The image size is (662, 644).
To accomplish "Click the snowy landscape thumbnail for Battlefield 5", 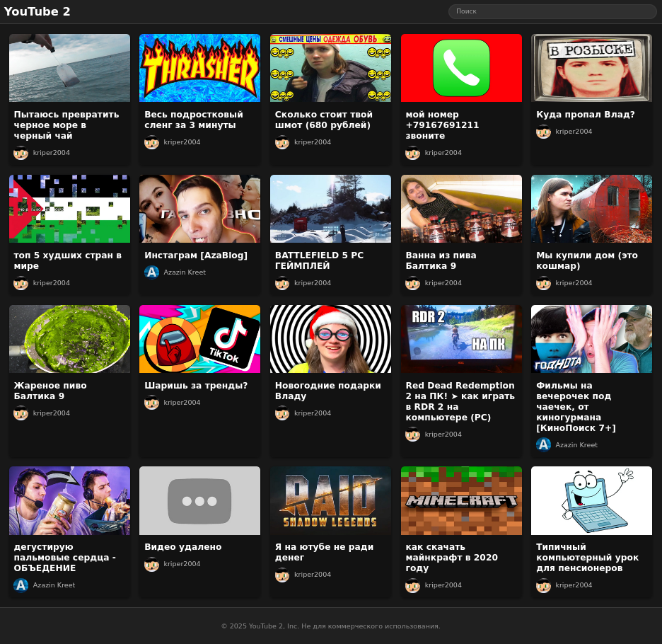I will click(330, 209).
